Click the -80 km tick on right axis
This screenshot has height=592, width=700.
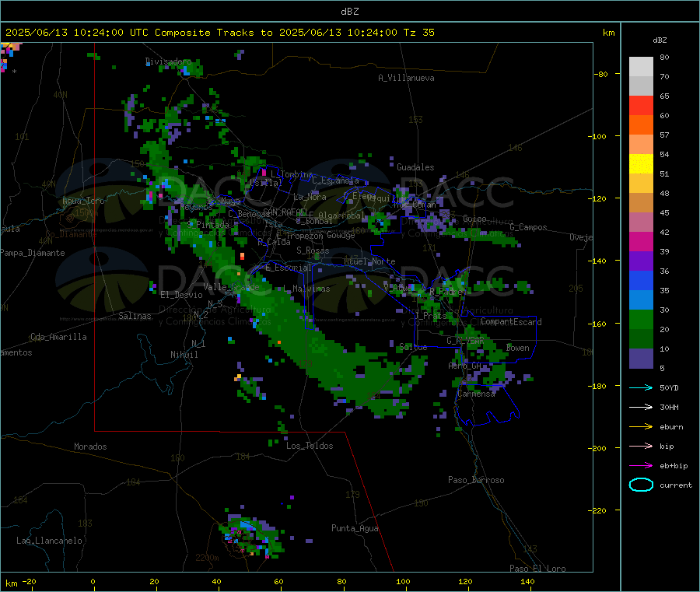click(601, 74)
